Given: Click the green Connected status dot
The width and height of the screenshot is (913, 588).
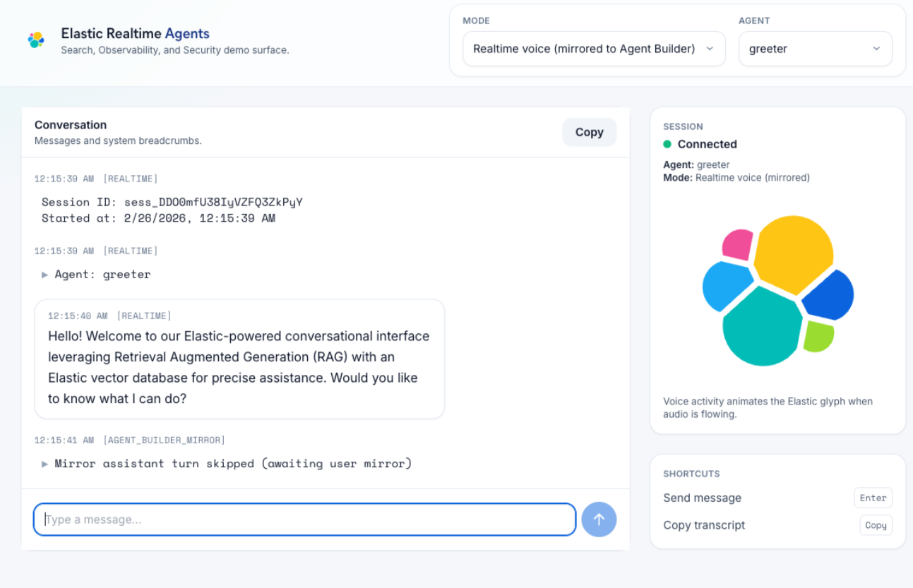Looking at the screenshot, I should (668, 144).
